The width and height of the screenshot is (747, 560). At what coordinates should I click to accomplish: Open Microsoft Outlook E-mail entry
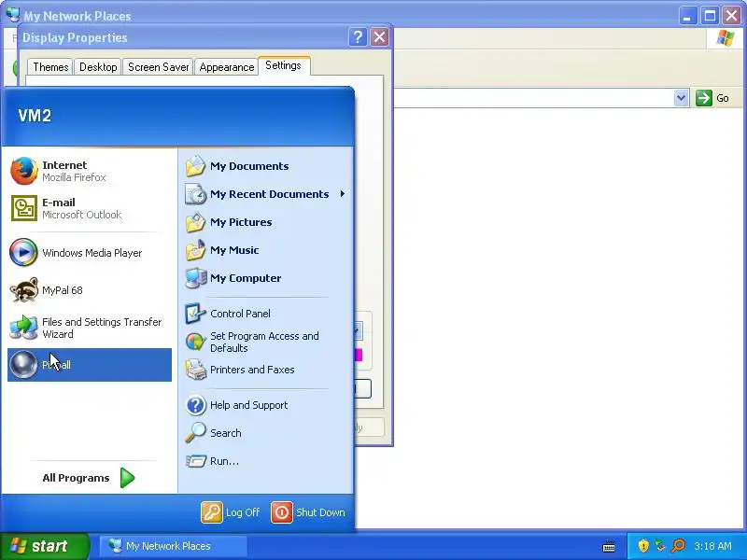pos(90,208)
